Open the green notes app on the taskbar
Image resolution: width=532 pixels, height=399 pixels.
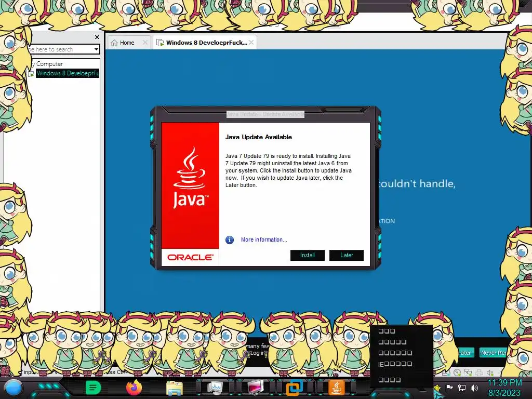coord(94,388)
